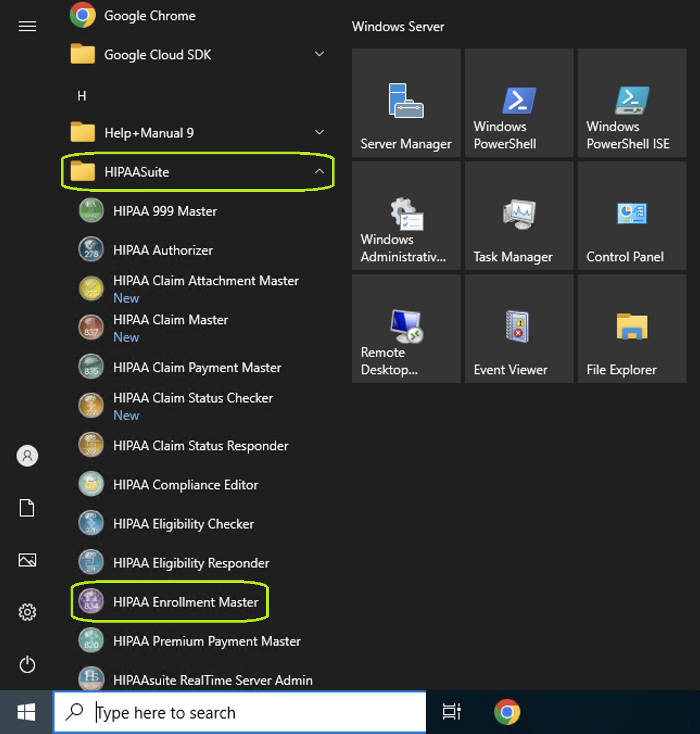Expand the Help+Manual 9 folder chevron
Image resolution: width=700 pixels, height=734 pixels.
tap(319, 132)
